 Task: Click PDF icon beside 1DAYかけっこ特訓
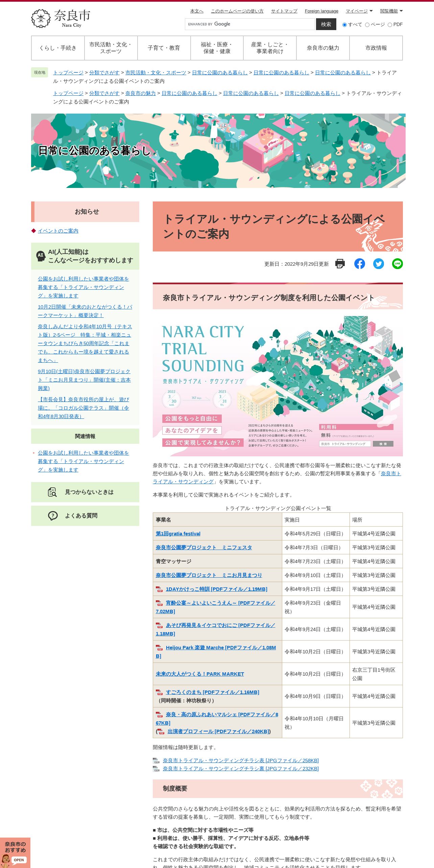tap(159, 589)
